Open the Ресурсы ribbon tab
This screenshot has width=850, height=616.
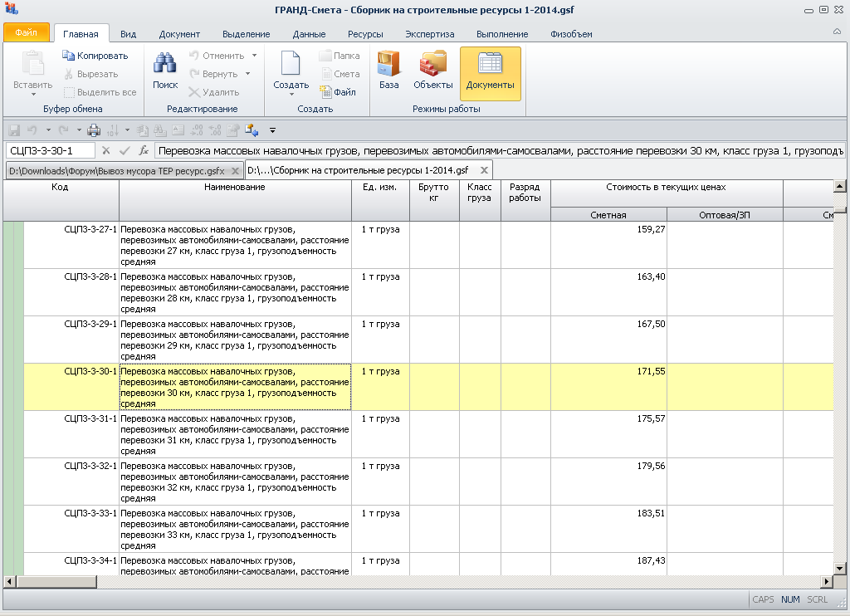coord(365,34)
